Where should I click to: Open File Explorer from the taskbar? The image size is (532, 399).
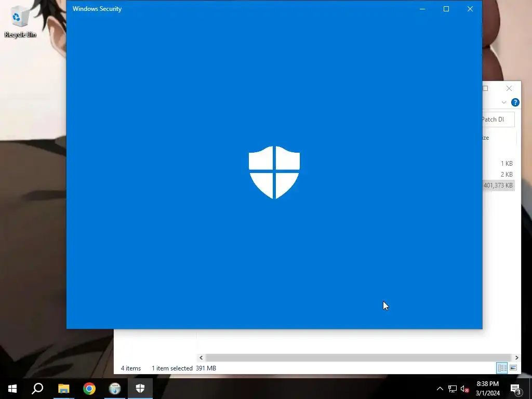click(x=63, y=389)
